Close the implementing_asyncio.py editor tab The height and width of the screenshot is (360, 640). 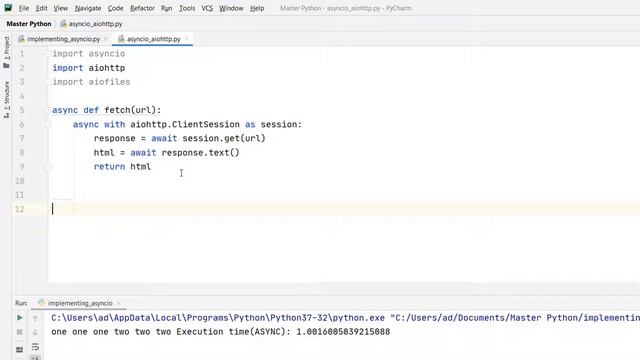[x=106, y=39]
